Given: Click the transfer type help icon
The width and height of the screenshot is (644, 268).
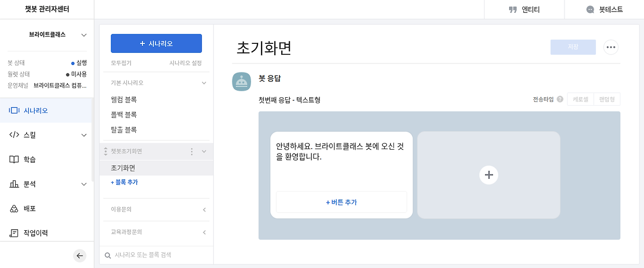Looking at the screenshot, I should point(560,100).
